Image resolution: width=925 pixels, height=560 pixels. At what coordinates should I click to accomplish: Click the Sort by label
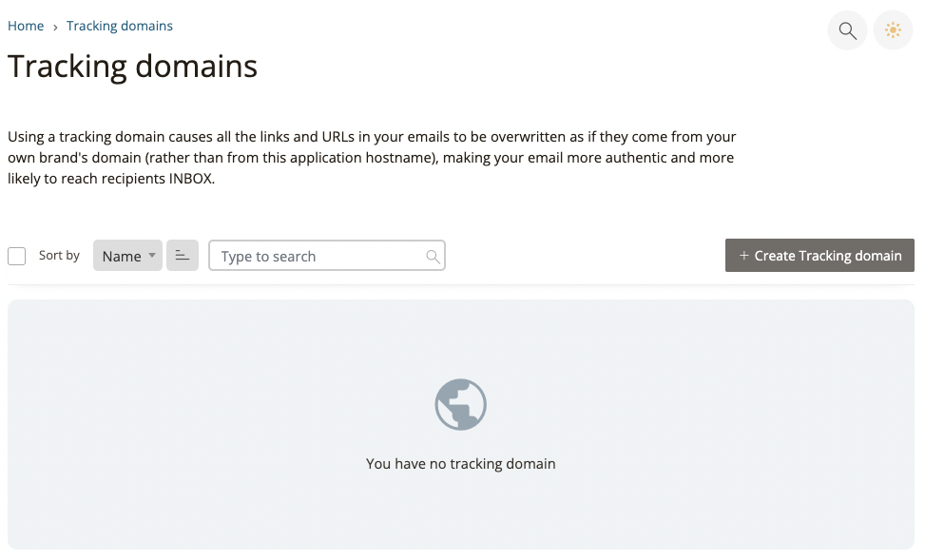pyautogui.click(x=59, y=255)
